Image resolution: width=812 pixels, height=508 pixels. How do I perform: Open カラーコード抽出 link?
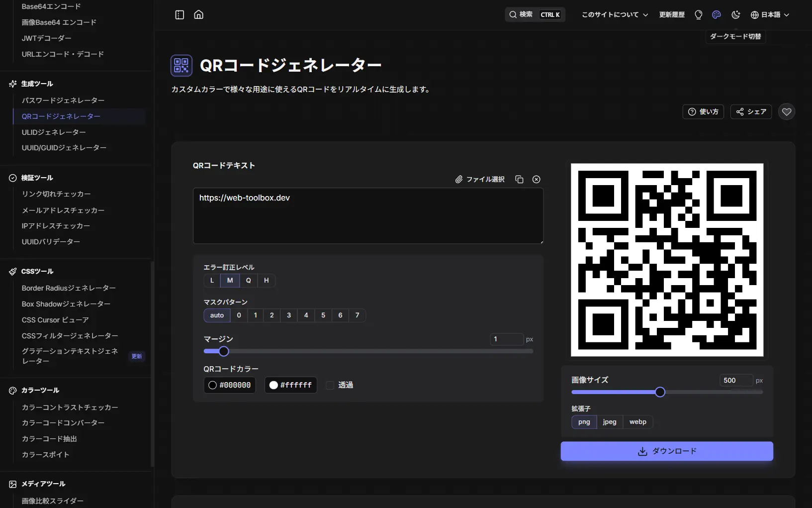(x=49, y=439)
